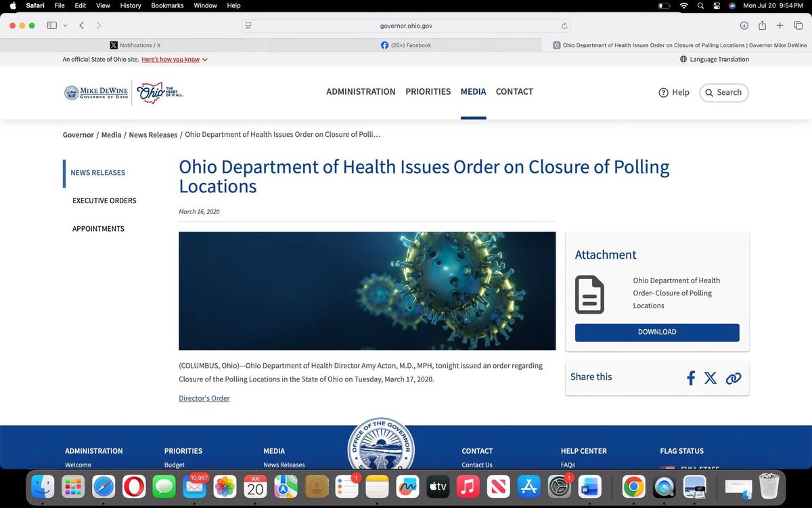
Task: Click the governor.ohio.gov address field
Action: coord(406,26)
